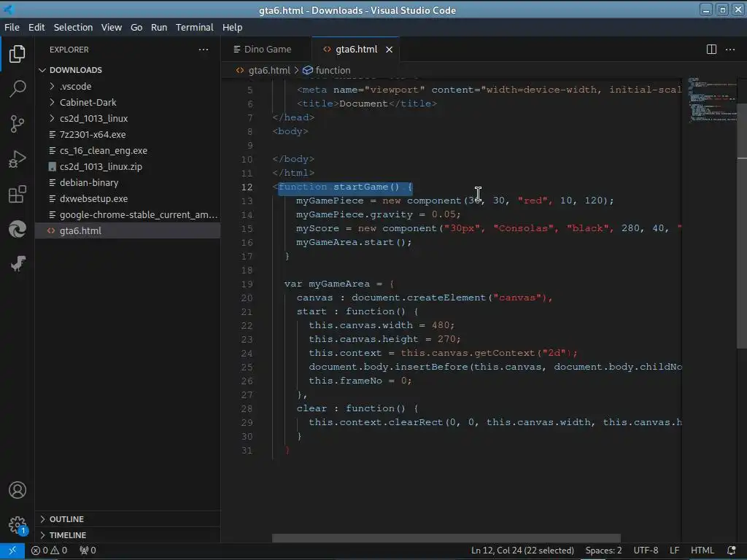Open the Explorer view in activity bar
This screenshot has width=747, height=560.
pos(18,54)
